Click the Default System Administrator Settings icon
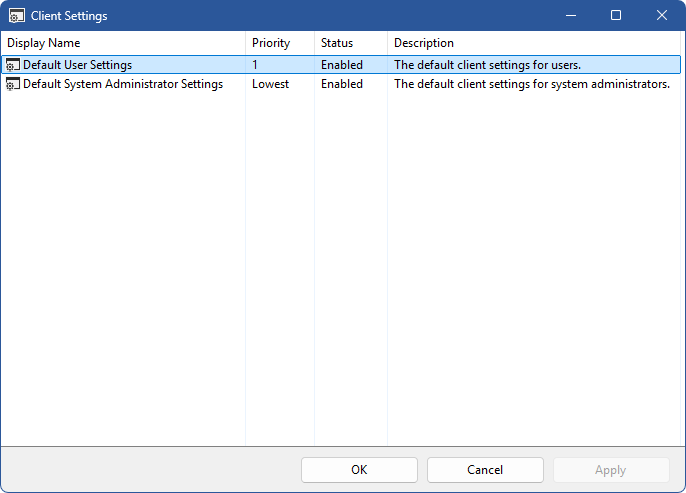 click(13, 84)
